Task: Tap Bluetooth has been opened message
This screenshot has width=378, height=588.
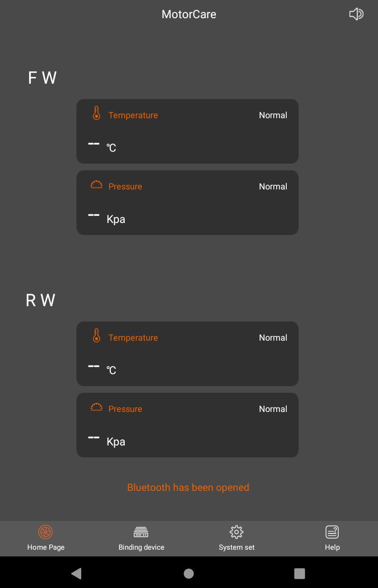Action: [188, 488]
